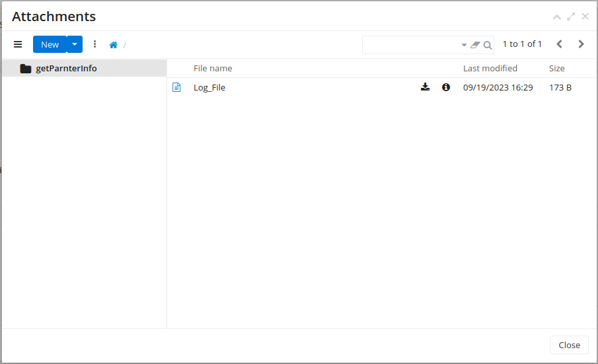
Task: Open the New button dropdown arrow
Action: (x=75, y=44)
